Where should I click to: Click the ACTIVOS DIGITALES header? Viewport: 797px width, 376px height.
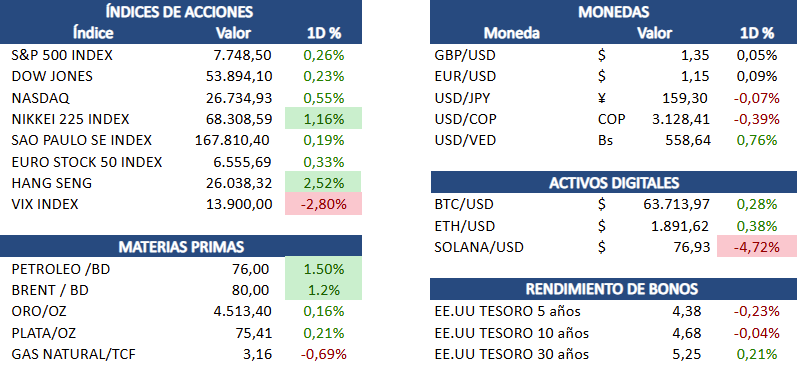(x=614, y=182)
